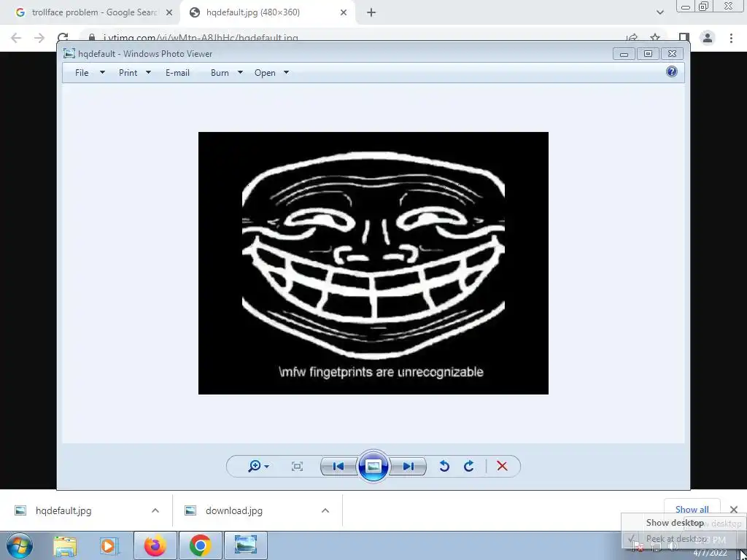The width and height of the screenshot is (747, 560).
Task: Click Show all downloads link
Action: coord(692,509)
